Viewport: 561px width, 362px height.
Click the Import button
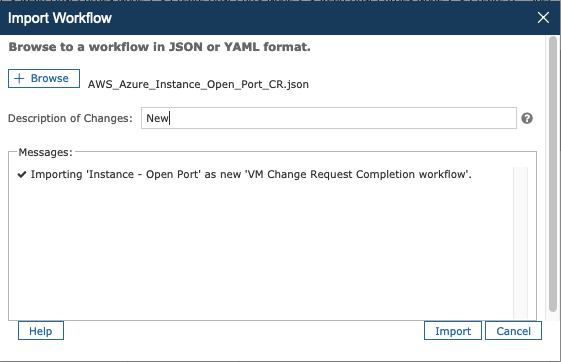(x=453, y=331)
